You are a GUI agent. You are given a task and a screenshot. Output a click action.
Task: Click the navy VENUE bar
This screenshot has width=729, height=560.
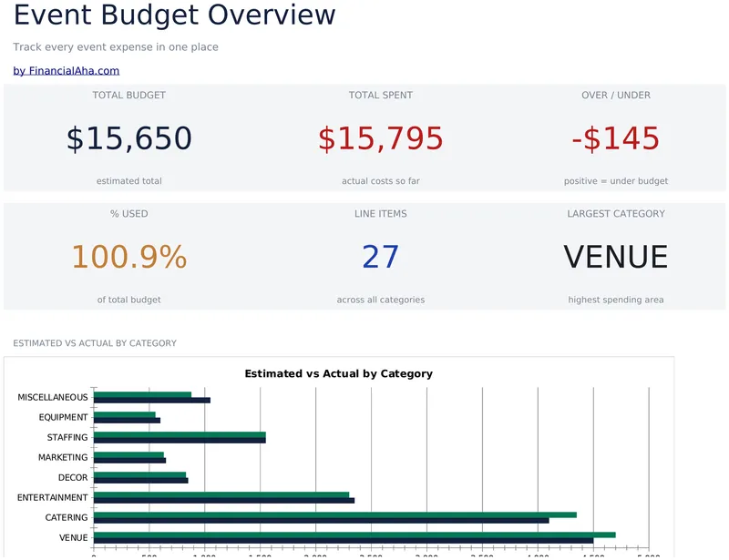344,541
